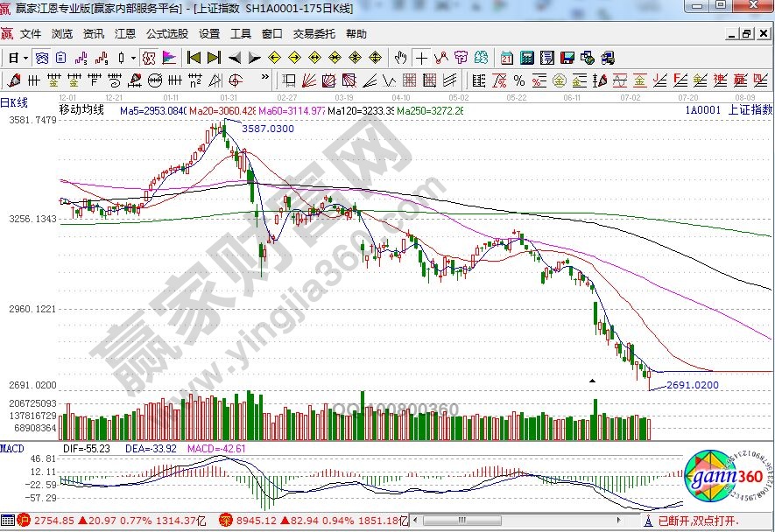Click the colored flag icon in toolbar
This screenshot has height=532, width=775.
tap(170, 59)
